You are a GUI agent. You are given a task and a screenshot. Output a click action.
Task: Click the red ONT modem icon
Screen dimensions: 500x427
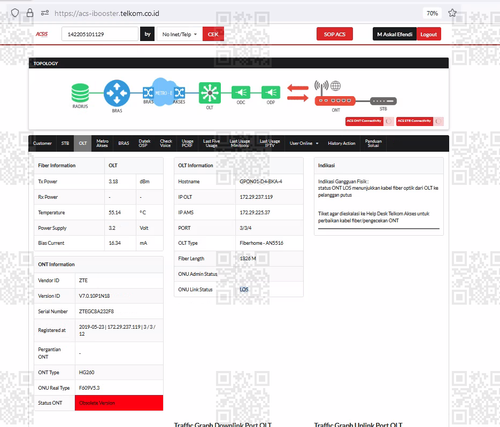click(x=335, y=100)
